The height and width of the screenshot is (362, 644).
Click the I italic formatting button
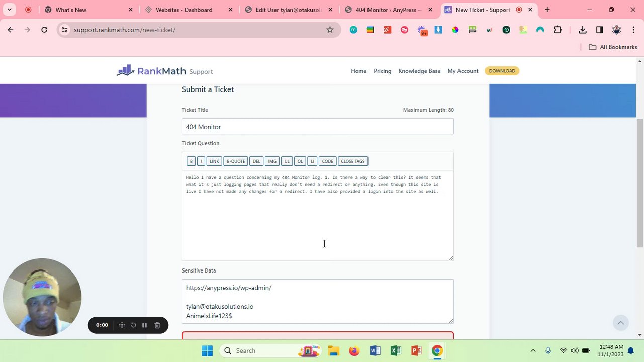pyautogui.click(x=201, y=161)
